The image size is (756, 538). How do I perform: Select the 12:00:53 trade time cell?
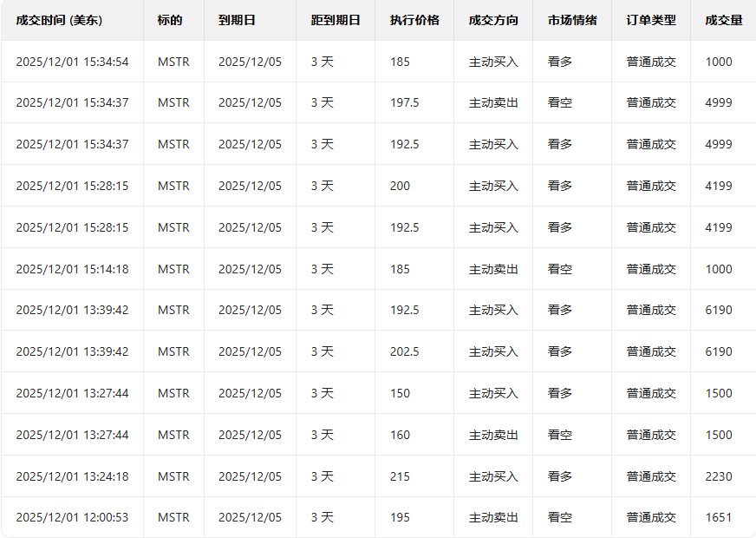(x=72, y=517)
